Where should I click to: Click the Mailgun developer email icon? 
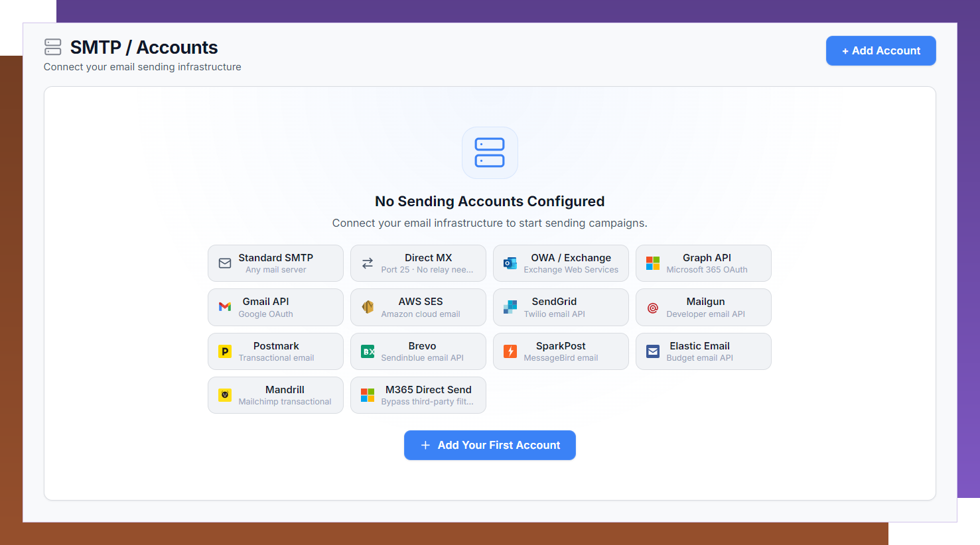pos(652,307)
